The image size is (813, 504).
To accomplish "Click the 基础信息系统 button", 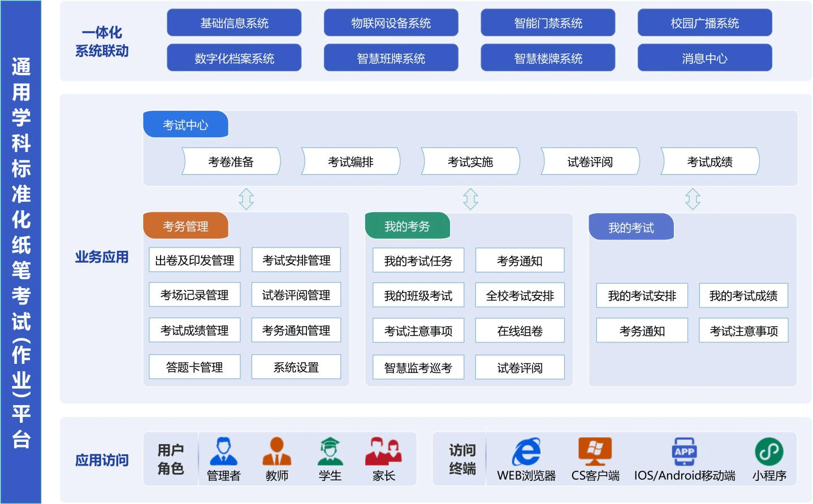I will click(234, 23).
